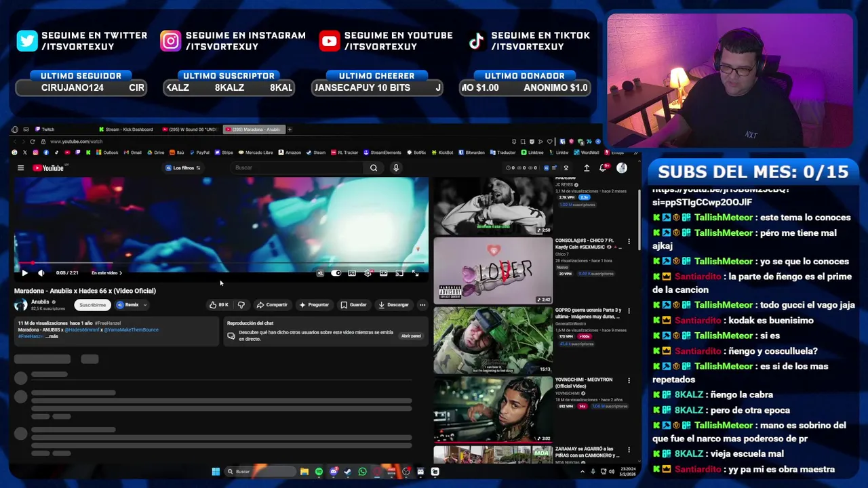
Task: Open File Explorer from the taskbar
Action: click(304, 472)
